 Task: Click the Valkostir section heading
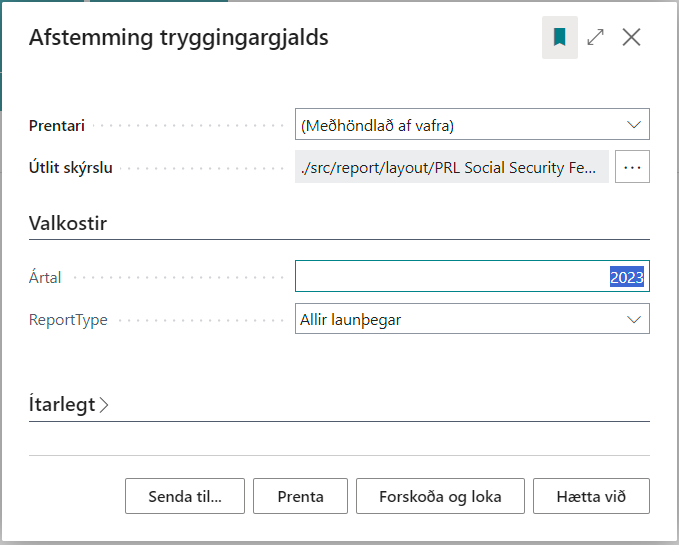coord(68,222)
